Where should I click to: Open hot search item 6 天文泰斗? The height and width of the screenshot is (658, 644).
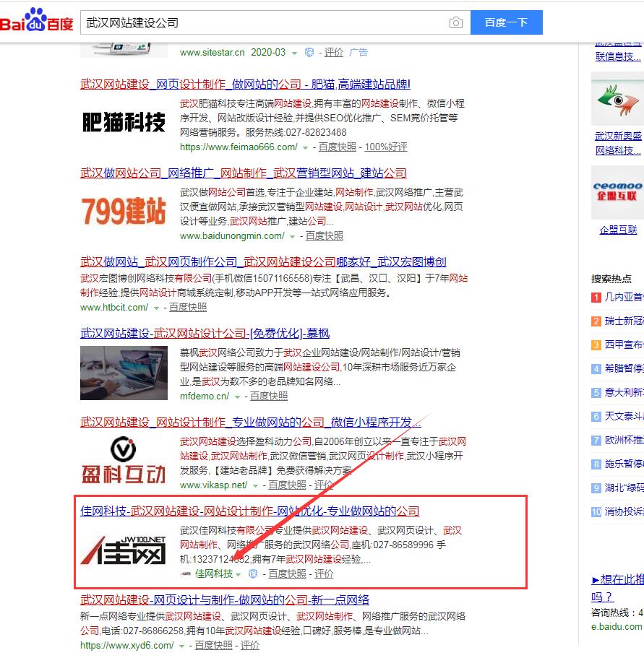pyautogui.click(x=623, y=417)
